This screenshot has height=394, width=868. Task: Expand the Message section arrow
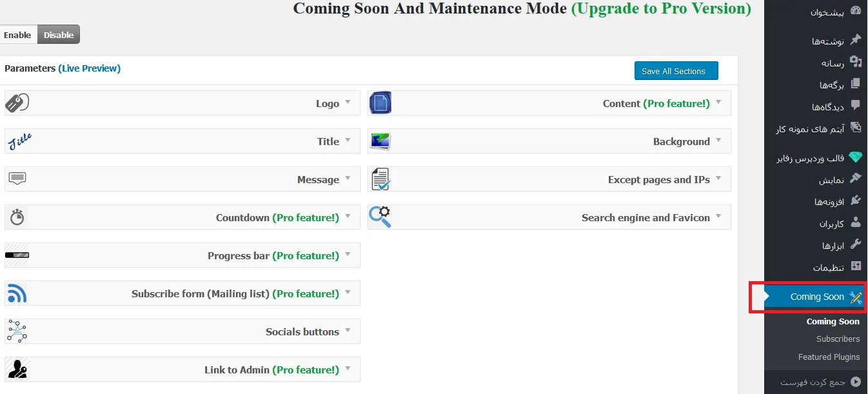(348, 178)
